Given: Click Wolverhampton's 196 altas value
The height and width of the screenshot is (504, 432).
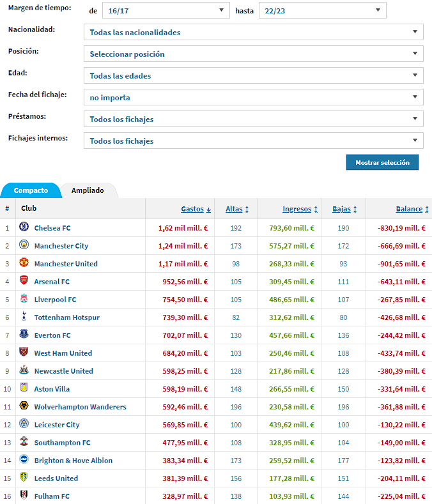Looking at the screenshot, I should point(236,407).
